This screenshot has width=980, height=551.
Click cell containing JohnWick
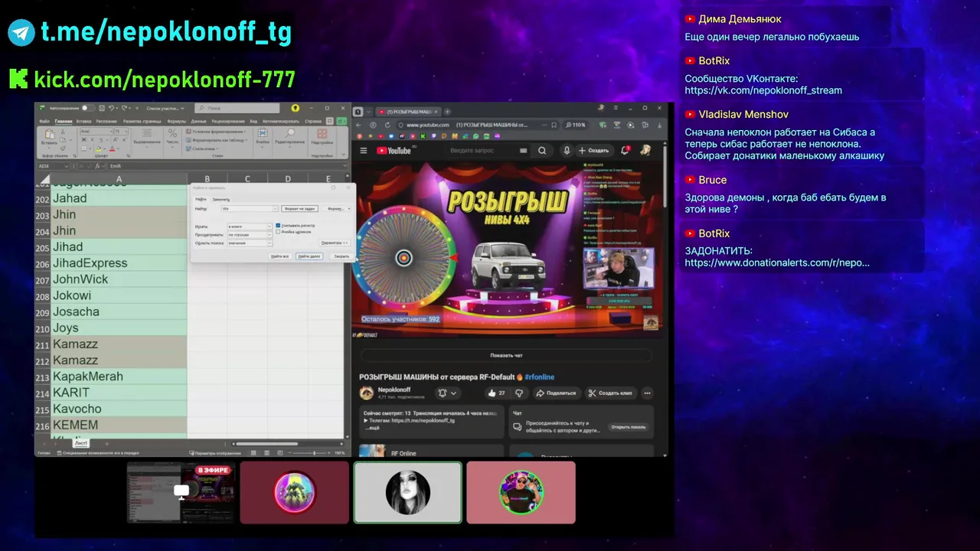coord(119,279)
